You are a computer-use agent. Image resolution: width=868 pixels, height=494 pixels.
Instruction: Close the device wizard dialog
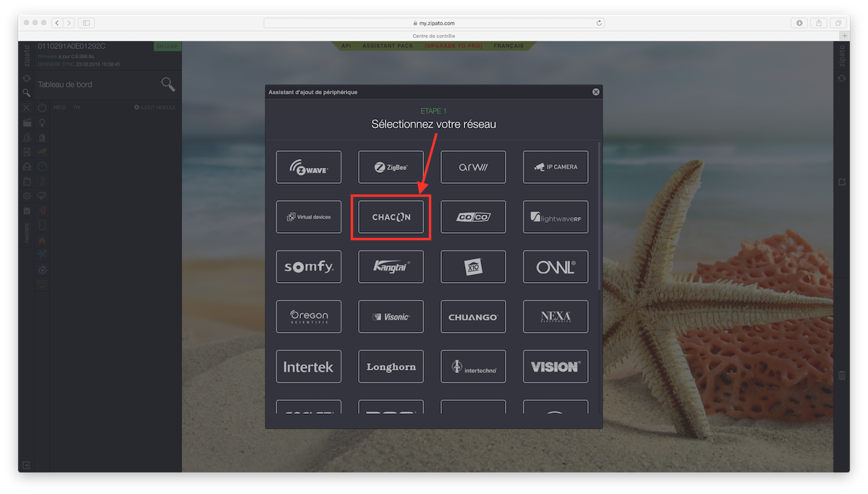click(596, 92)
